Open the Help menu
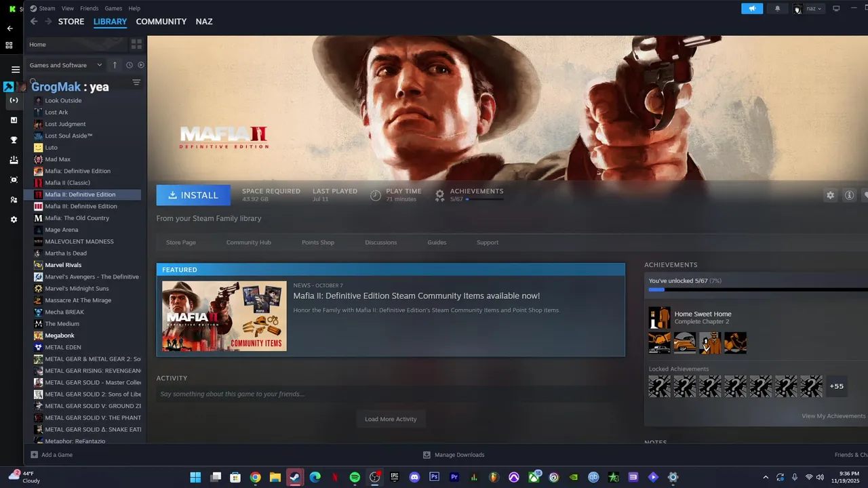Viewport: 868px width, 488px height. coord(134,8)
